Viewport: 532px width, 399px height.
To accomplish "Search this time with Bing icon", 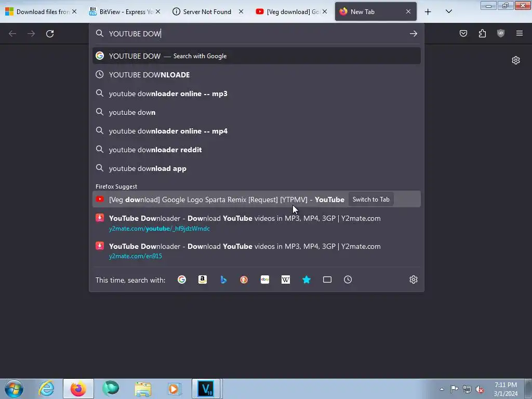I will [x=223, y=280].
